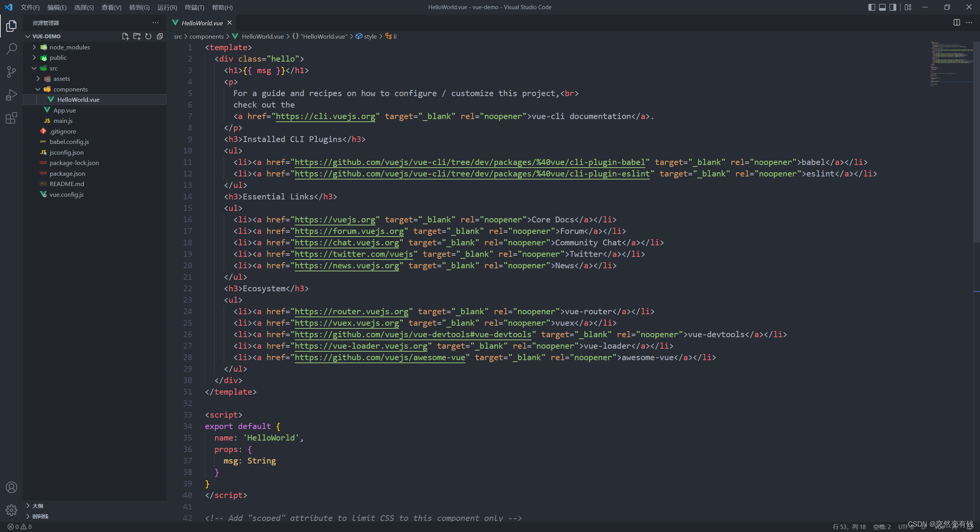Open the Explorer view in activity bar
The height and width of the screenshot is (532, 980).
click(x=11, y=26)
